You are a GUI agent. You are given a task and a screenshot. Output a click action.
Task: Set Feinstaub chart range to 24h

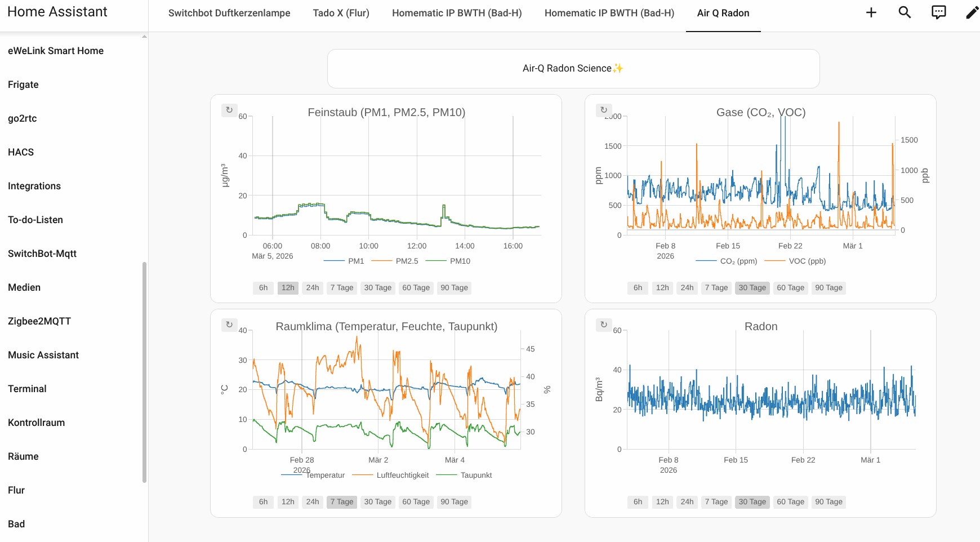pyautogui.click(x=313, y=288)
